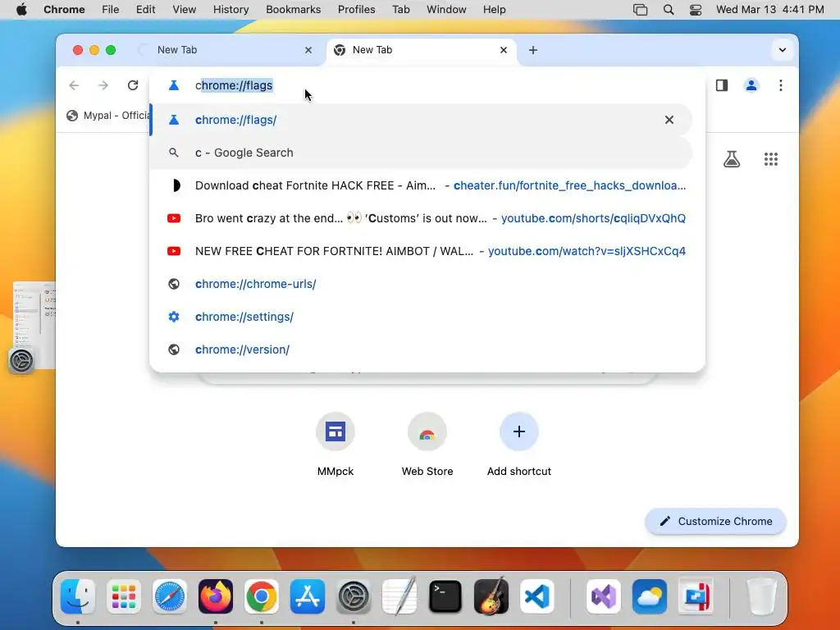This screenshot has width=840, height=630.
Task: Open the Chrome Labs flask icon
Action: 731,159
